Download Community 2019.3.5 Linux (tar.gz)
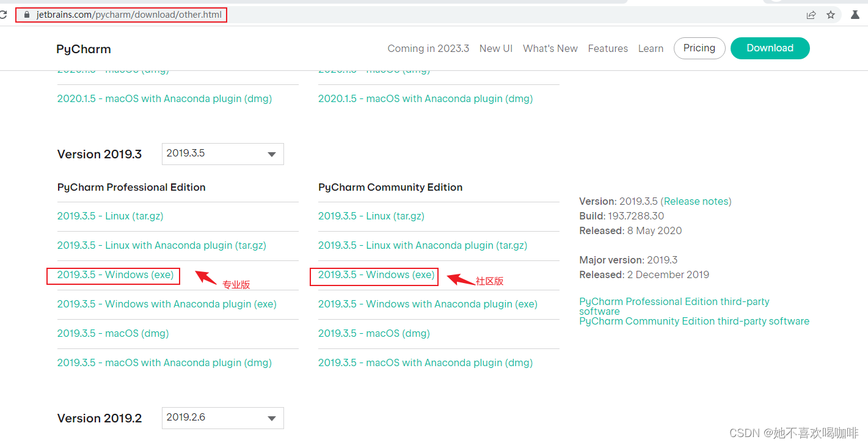Viewport: 868px width, 445px height. pos(371,216)
